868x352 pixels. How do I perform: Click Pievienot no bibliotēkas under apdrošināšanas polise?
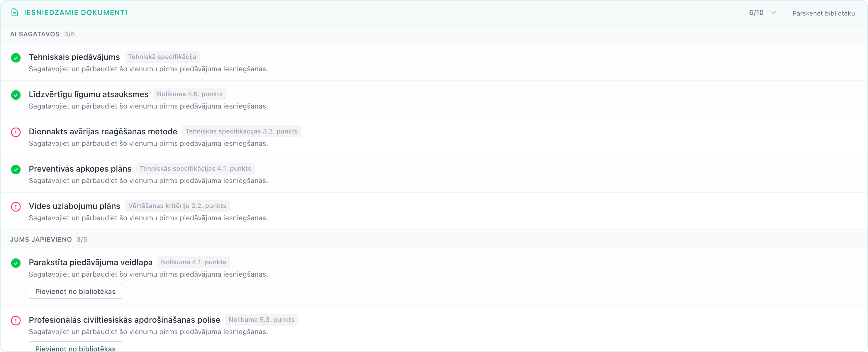75,347
